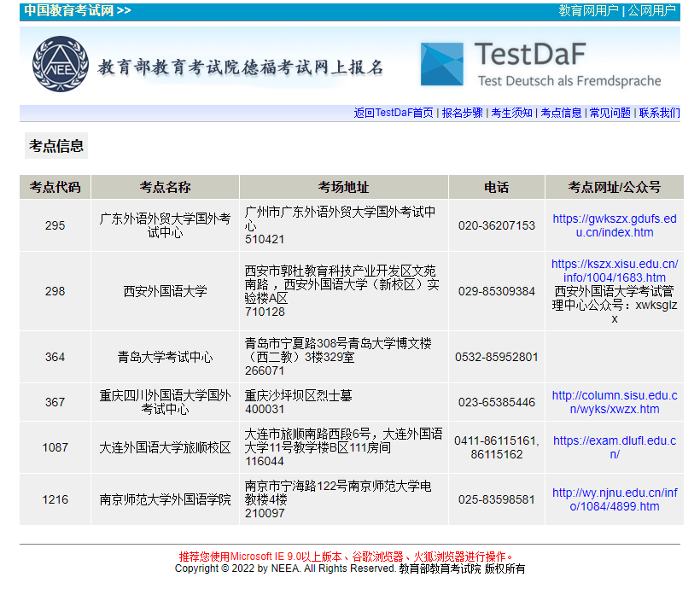Click the 西安外国语大学考试管理中心公众号 text
This screenshot has width=700, height=589.
click(x=615, y=305)
